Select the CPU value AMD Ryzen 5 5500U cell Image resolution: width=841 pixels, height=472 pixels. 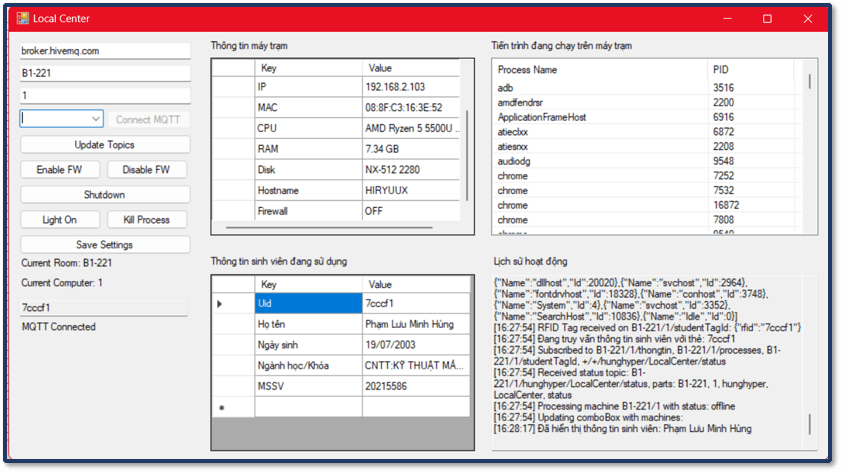pyautogui.click(x=411, y=128)
